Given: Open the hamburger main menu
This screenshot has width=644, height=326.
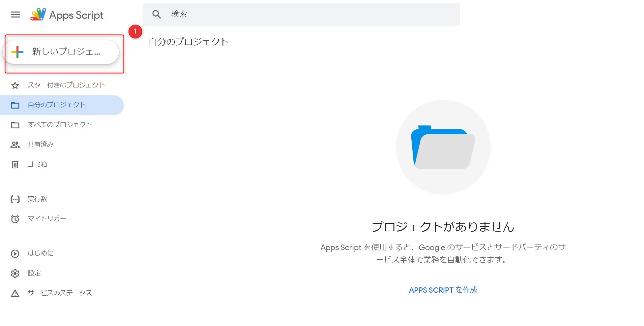Looking at the screenshot, I should pyautogui.click(x=15, y=15).
